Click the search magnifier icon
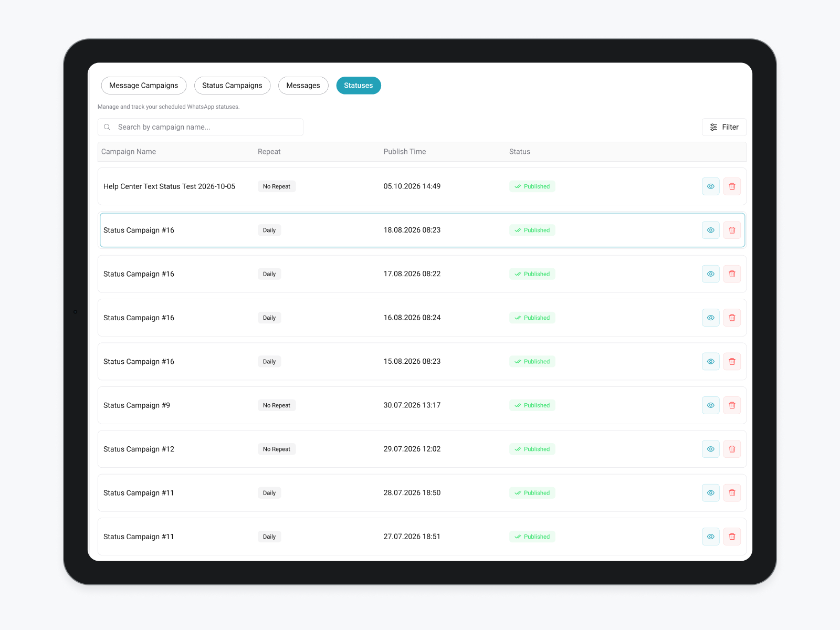840x630 pixels. click(x=107, y=127)
